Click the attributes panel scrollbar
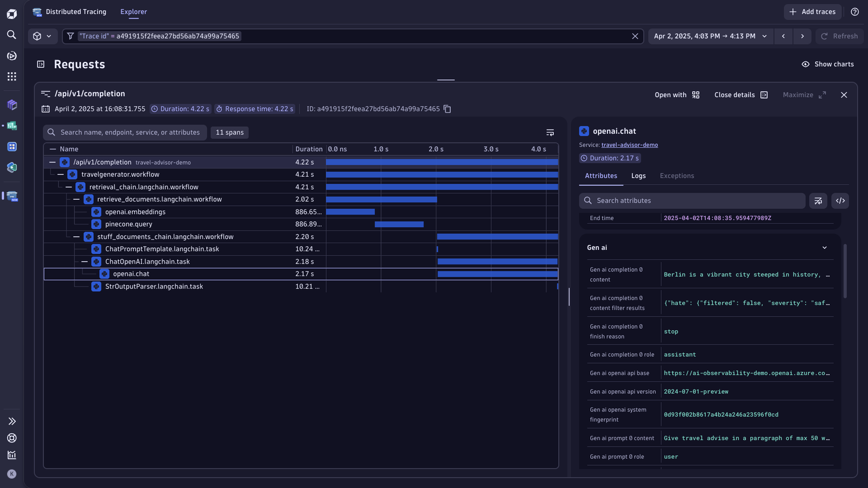Image resolution: width=868 pixels, height=488 pixels. tap(845, 271)
